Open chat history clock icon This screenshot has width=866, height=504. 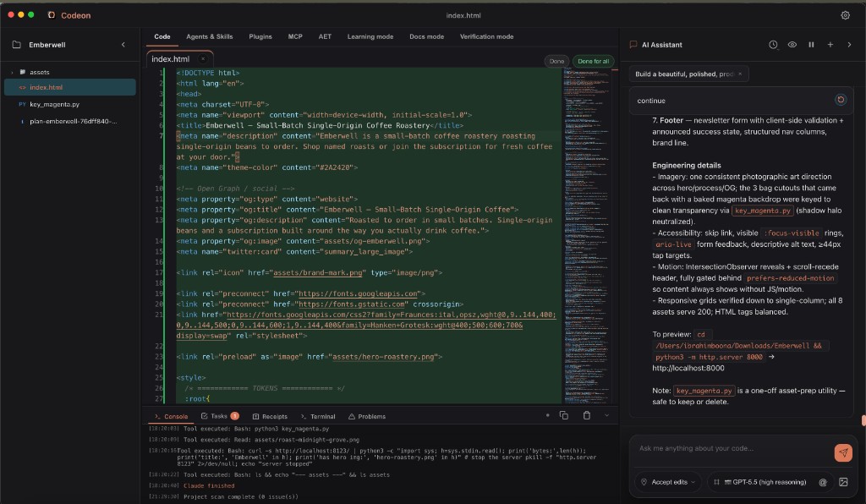[x=773, y=45]
